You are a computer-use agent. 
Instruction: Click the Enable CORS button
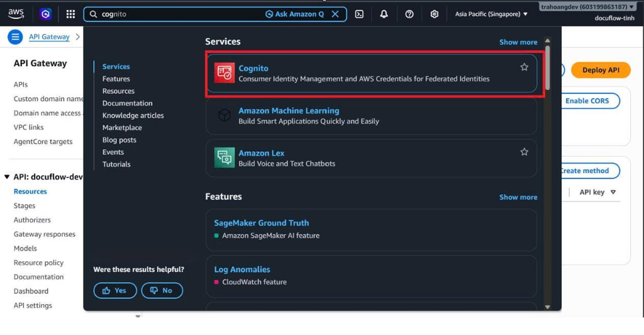[587, 101]
